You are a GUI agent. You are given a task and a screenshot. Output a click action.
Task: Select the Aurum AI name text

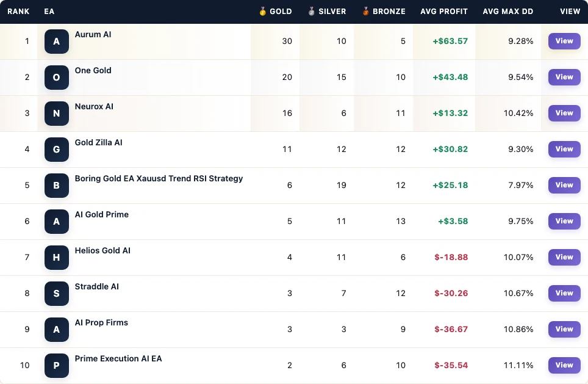point(93,35)
